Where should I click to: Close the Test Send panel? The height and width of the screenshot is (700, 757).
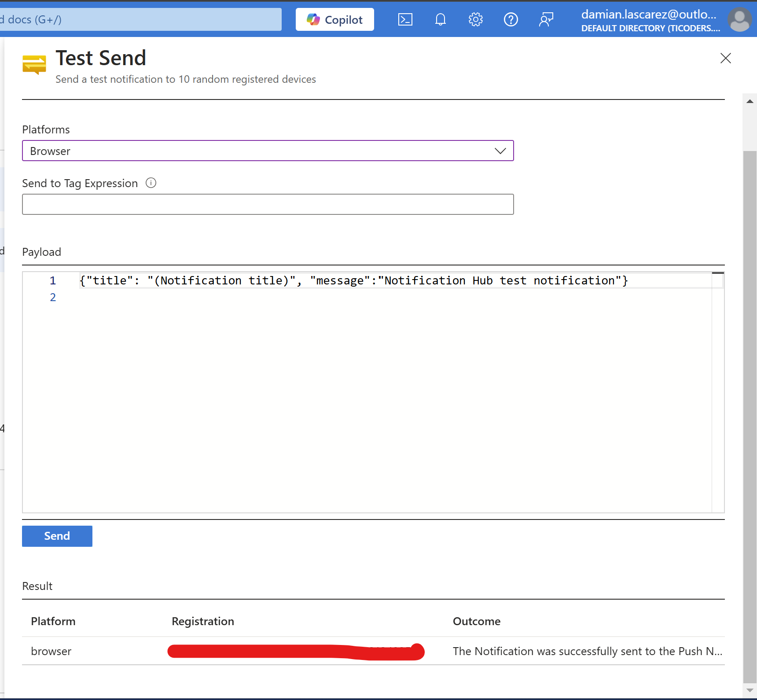coord(725,58)
